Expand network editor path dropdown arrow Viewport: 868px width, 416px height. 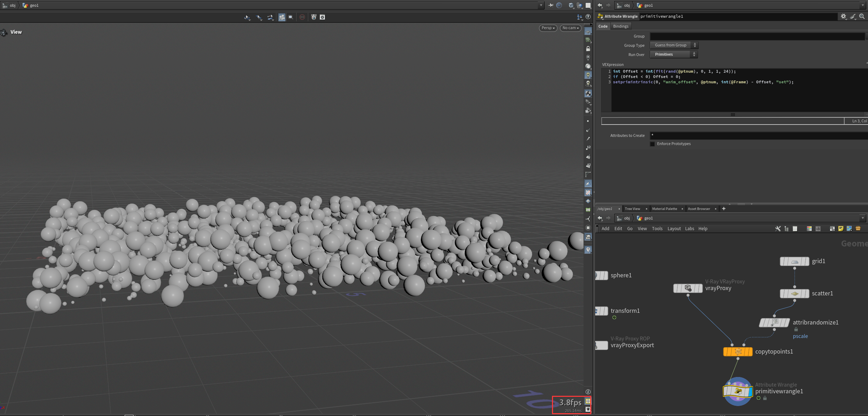[x=863, y=218]
